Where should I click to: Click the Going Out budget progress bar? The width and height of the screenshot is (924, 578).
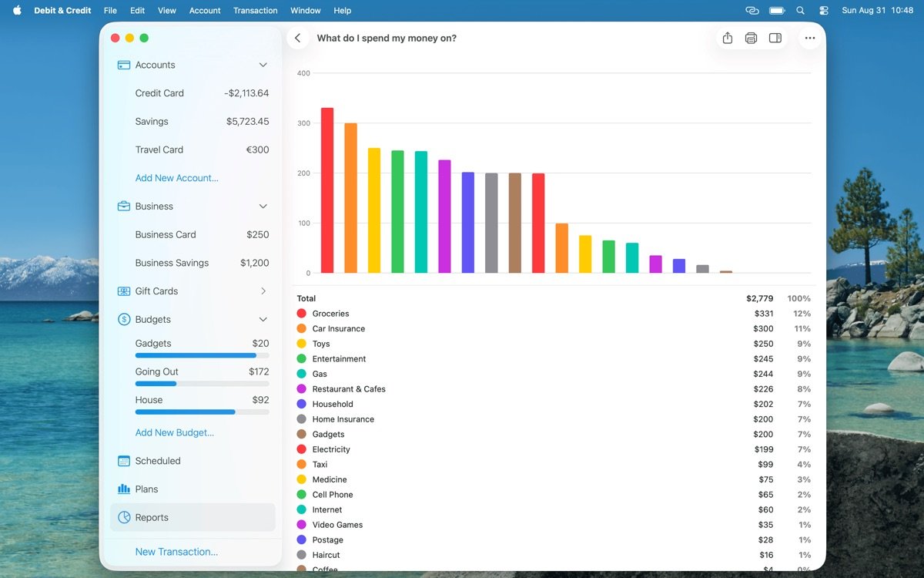point(202,384)
